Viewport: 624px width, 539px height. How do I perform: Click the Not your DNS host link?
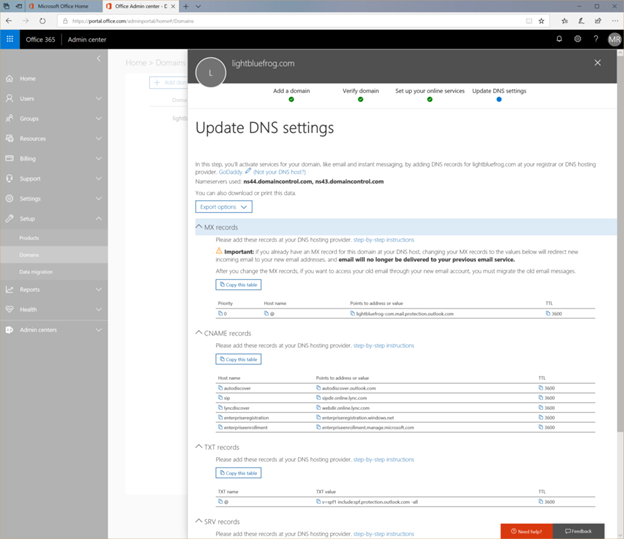click(279, 172)
